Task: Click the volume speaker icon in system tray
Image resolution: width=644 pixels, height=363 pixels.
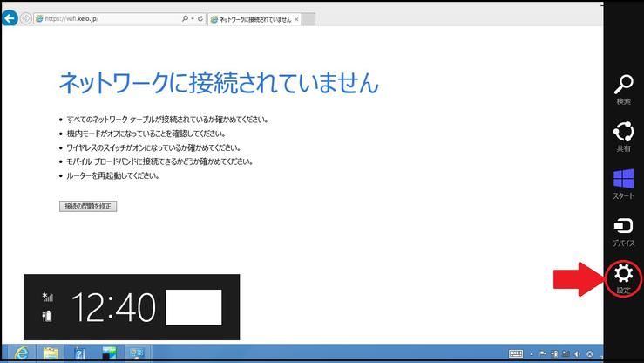Action: (578, 353)
